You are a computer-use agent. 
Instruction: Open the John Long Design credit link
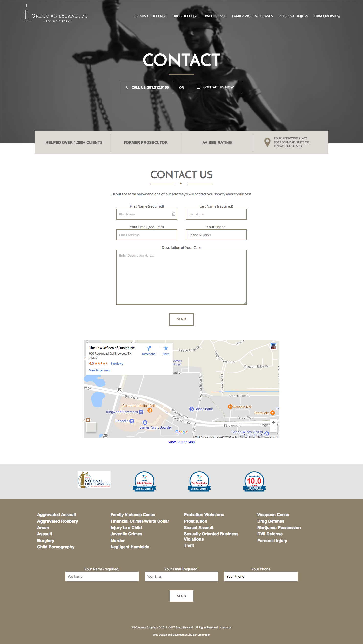click(x=201, y=635)
